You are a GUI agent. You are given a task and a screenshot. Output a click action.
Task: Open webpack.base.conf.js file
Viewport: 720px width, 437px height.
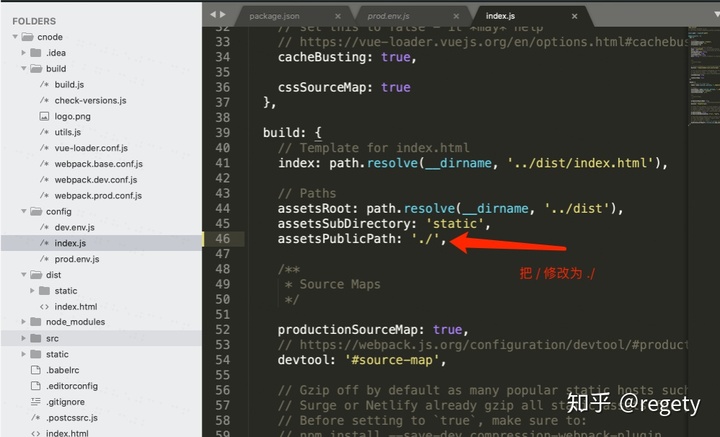99,164
